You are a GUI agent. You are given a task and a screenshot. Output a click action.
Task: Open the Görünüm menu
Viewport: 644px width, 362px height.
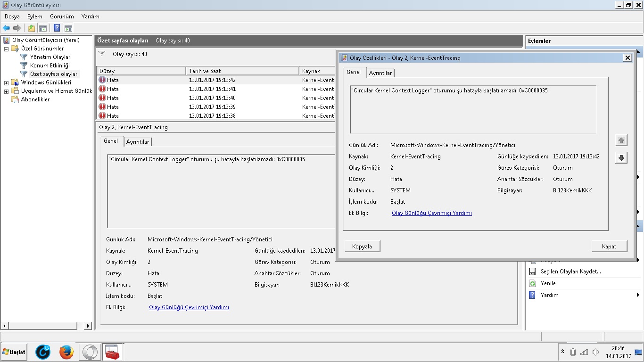pyautogui.click(x=62, y=16)
